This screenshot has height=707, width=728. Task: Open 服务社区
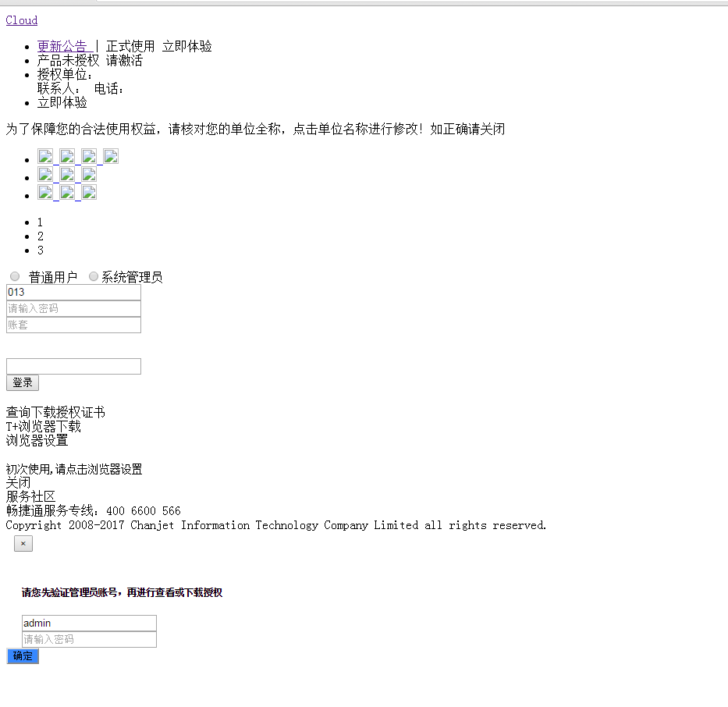point(30,497)
